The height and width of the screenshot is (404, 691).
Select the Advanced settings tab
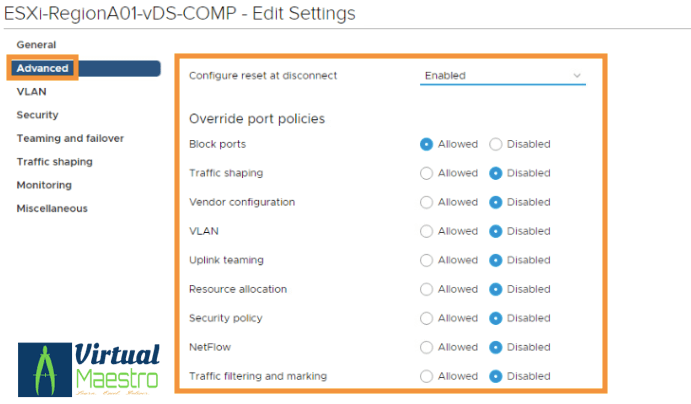pos(43,68)
